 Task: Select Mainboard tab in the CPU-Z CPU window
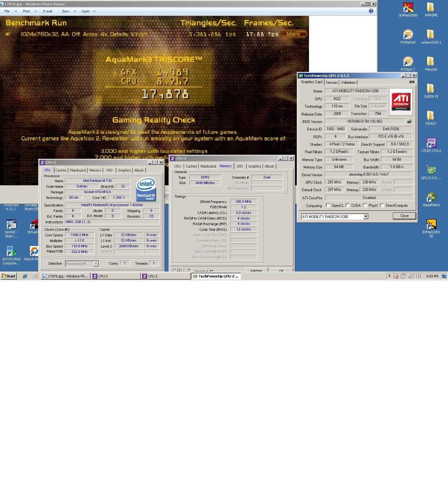78,170
